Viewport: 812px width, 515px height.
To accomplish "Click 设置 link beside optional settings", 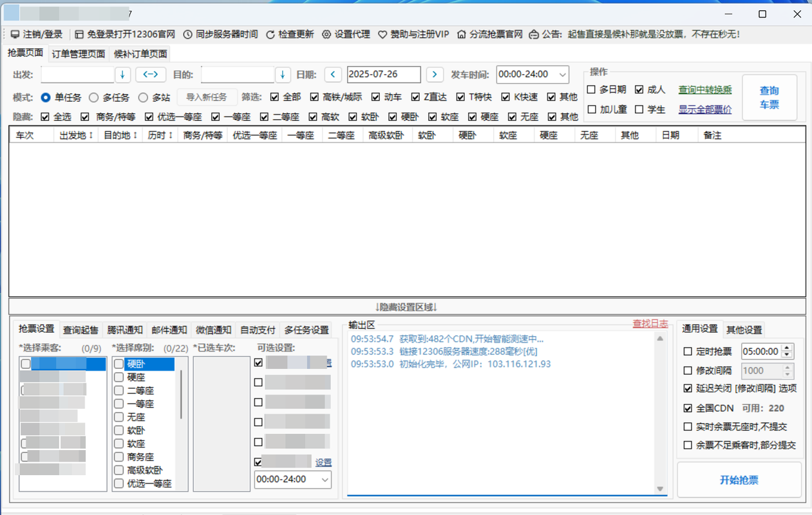I will (x=323, y=462).
